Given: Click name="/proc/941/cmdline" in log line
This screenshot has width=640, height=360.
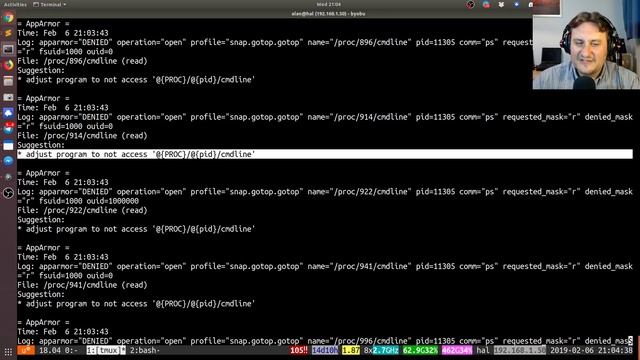Looking at the screenshot, I should (x=359, y=267).
